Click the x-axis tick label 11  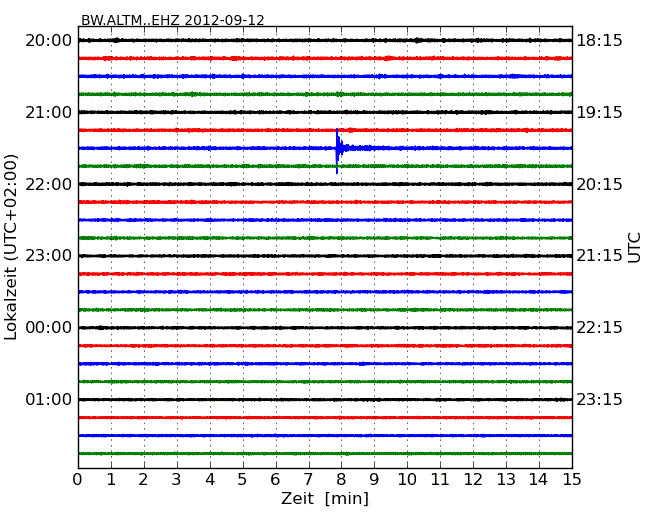pos(440,479)
